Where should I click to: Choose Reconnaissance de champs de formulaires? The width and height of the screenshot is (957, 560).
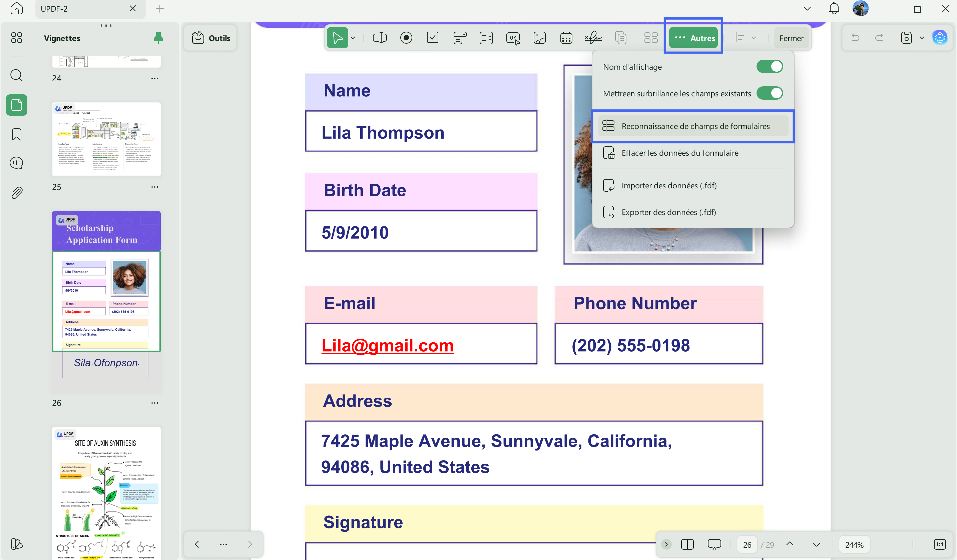pos(693,126)
